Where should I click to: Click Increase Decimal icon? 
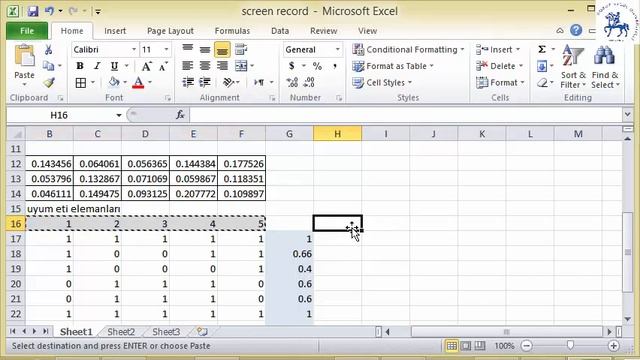292,83
